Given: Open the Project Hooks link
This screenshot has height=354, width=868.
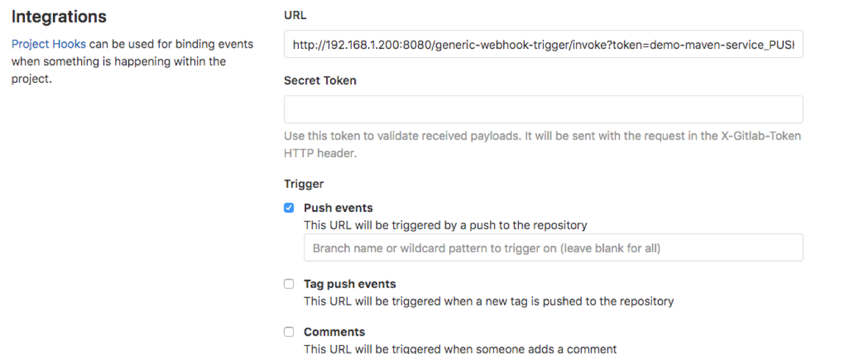Looking at the screenshot, I should (48, 45).
